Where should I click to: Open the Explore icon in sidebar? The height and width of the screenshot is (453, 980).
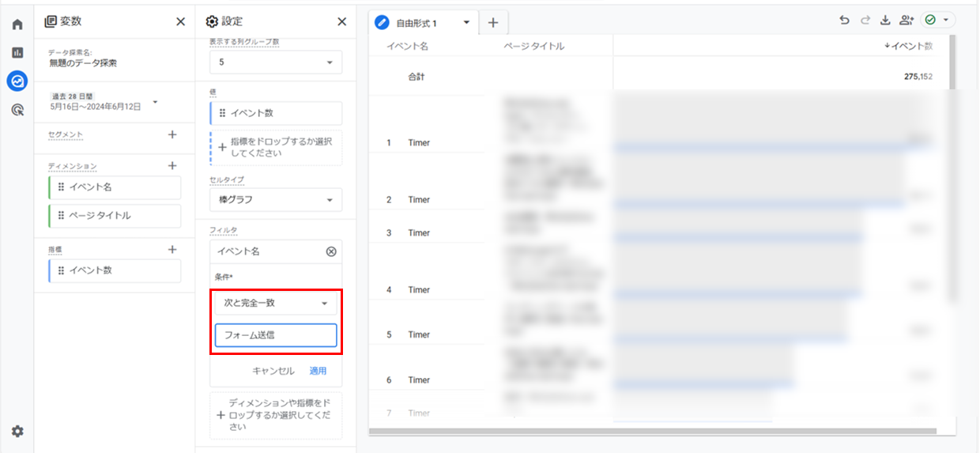(17, 80)
